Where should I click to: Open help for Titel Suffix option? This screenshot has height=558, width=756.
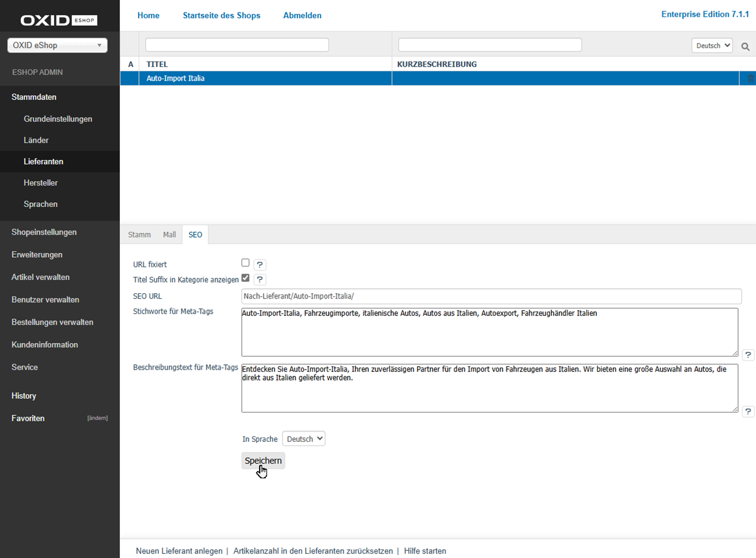260,280
